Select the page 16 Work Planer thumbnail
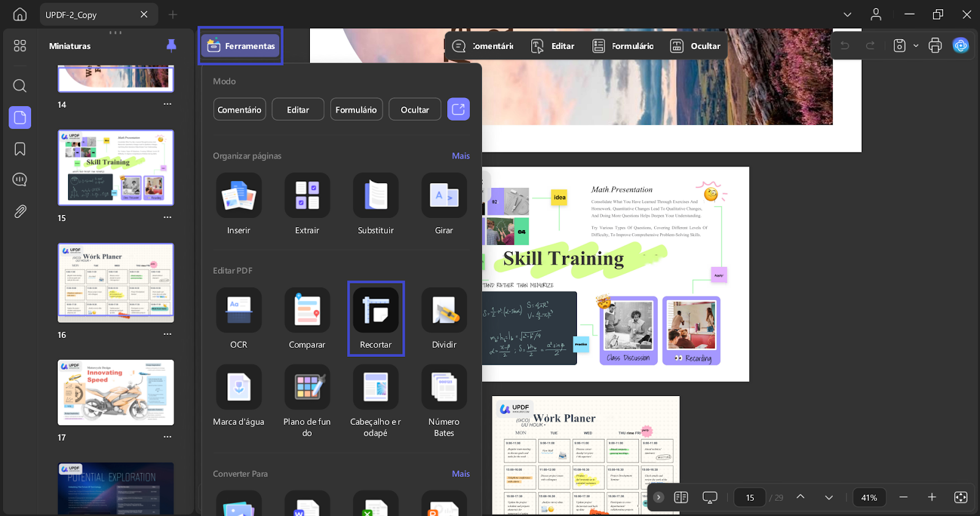This screenshot has width=980, height=516. coord(116,283)
